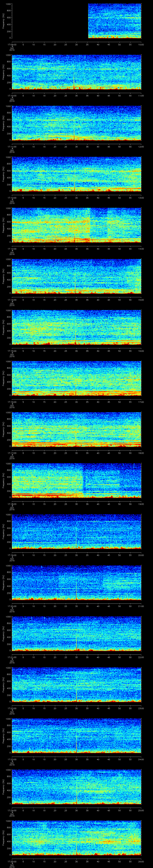Click the 17:15:00 start time label
This screenshot has height=868, width=153.
click(x=12, y=351)
